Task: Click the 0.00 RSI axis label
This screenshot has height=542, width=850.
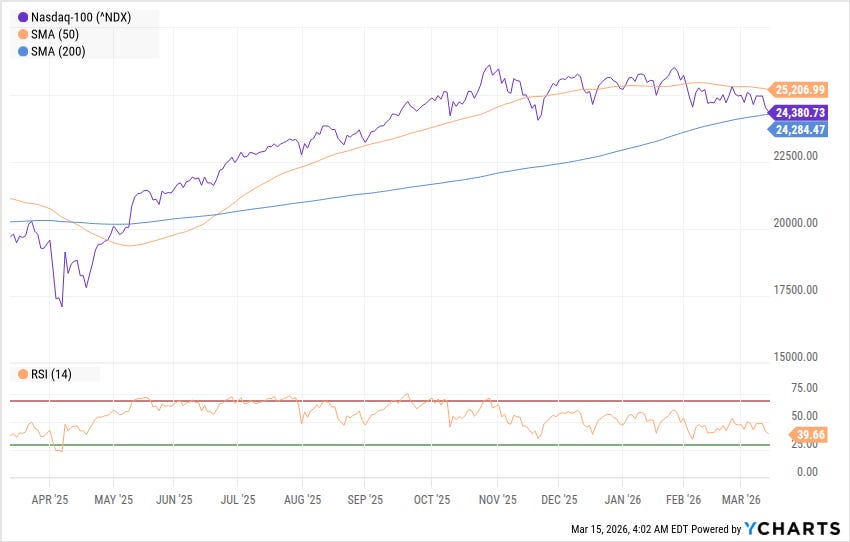Action: pyautogui.click(x=807, y=472)
